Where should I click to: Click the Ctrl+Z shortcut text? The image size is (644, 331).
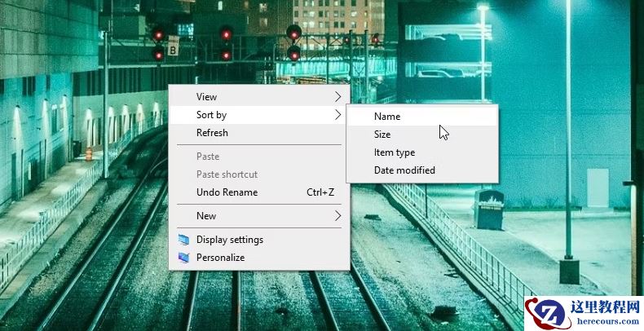320,192
